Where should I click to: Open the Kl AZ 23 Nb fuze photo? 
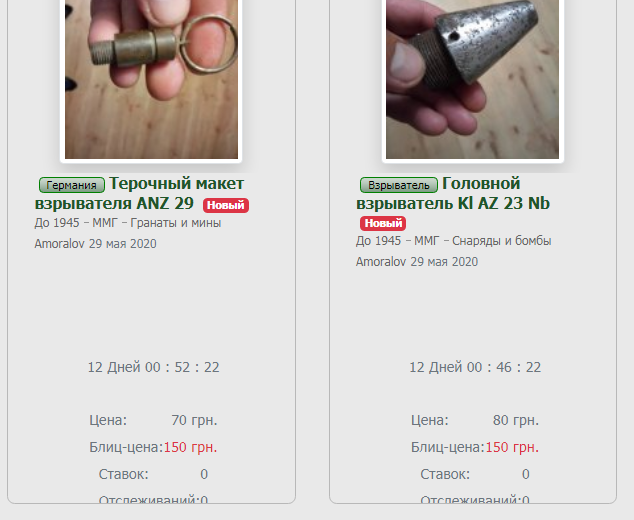(x=472, y=78)
